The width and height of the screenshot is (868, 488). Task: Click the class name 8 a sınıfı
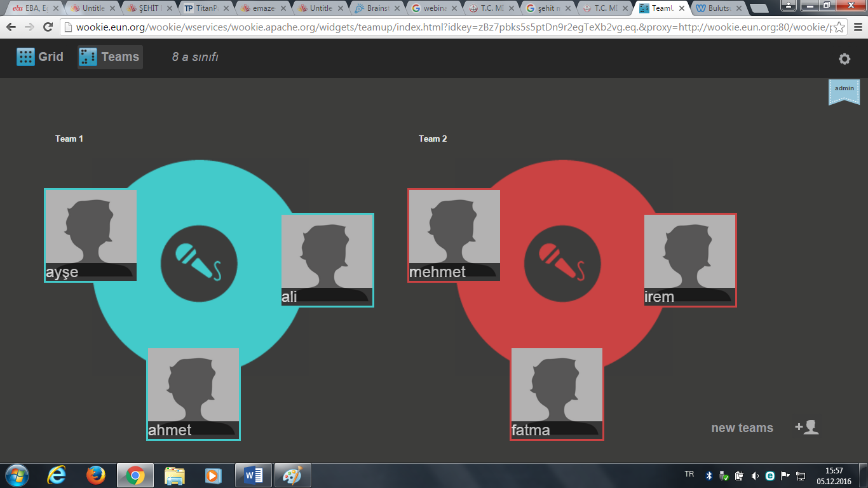coord(194,57)
